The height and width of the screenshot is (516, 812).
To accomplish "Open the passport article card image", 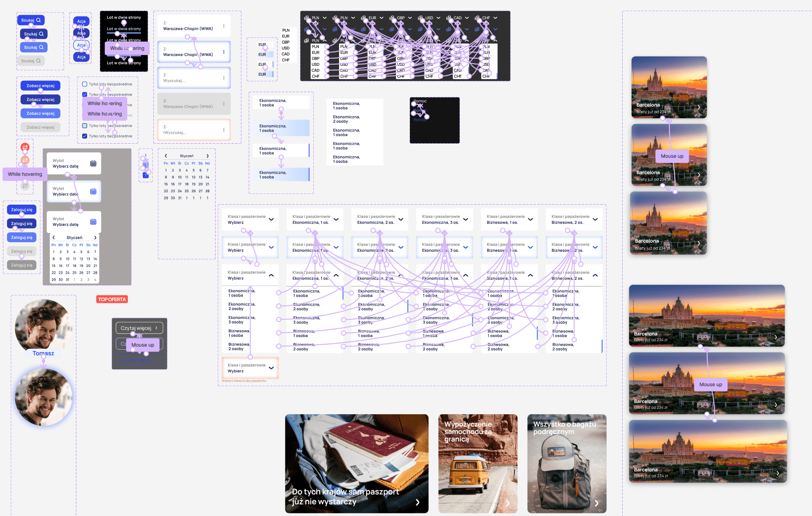I will [357, 464].
